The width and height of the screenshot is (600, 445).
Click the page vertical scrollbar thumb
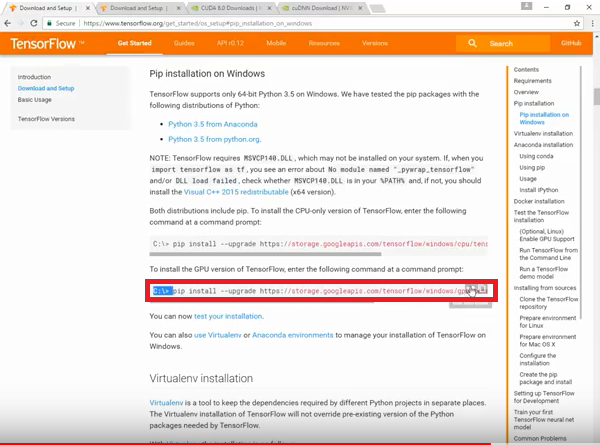[597, 96]
